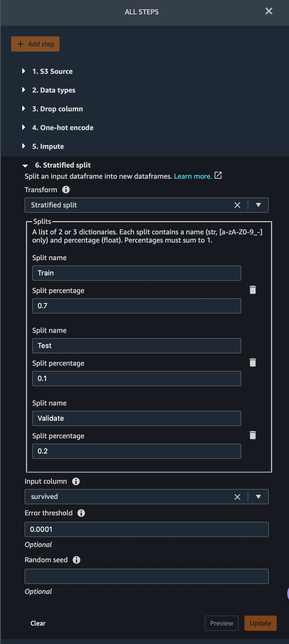Click the Add step button

[35, 44]
